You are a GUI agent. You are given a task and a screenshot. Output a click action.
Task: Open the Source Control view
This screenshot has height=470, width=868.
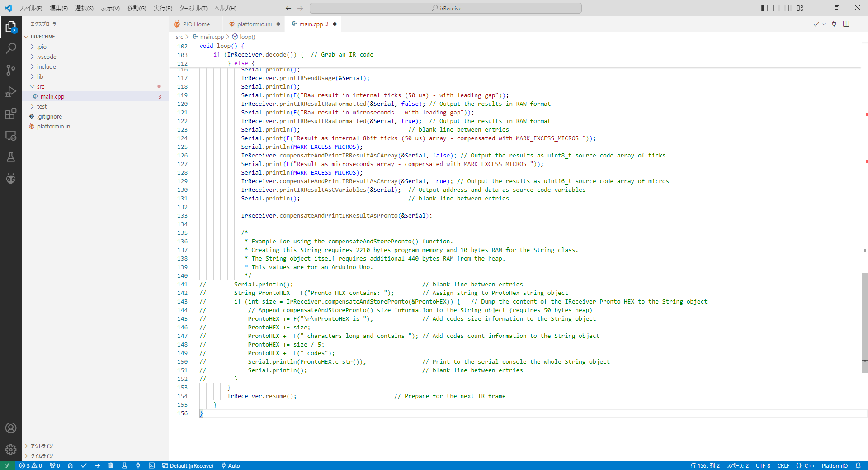point(11,70)
